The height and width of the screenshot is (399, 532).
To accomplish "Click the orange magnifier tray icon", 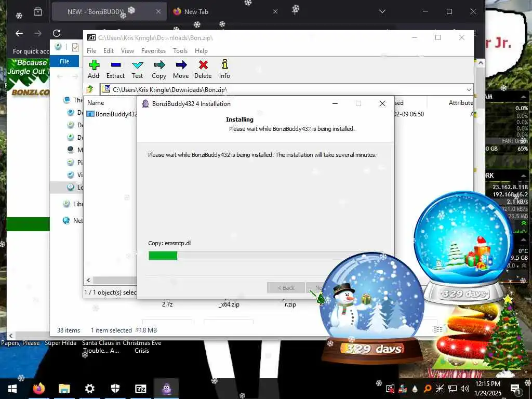I will [x=428, y=388].
